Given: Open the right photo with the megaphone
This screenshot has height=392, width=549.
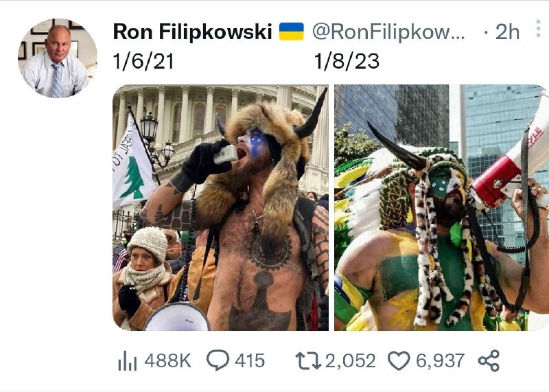Looking at the screenshot, I should pos(441,207).
